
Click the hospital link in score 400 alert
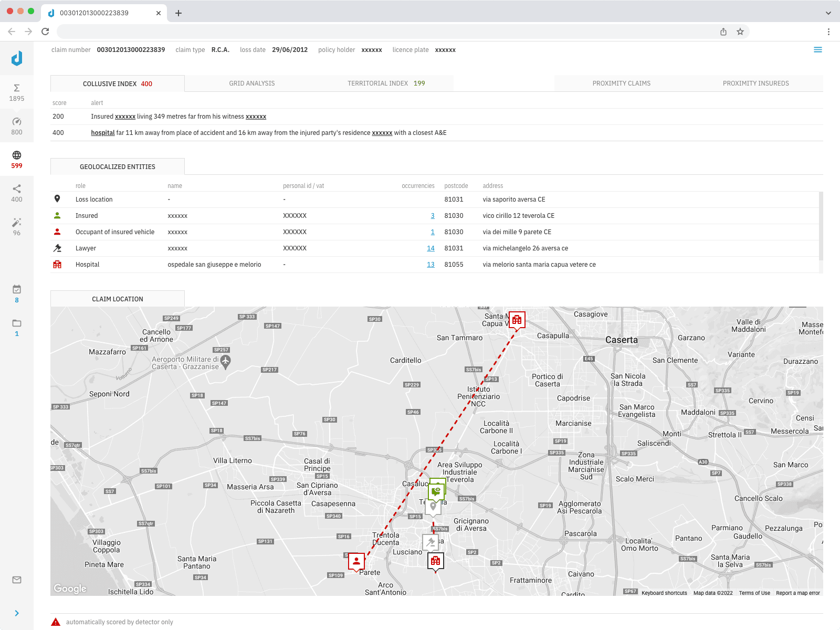coord(103,133)
